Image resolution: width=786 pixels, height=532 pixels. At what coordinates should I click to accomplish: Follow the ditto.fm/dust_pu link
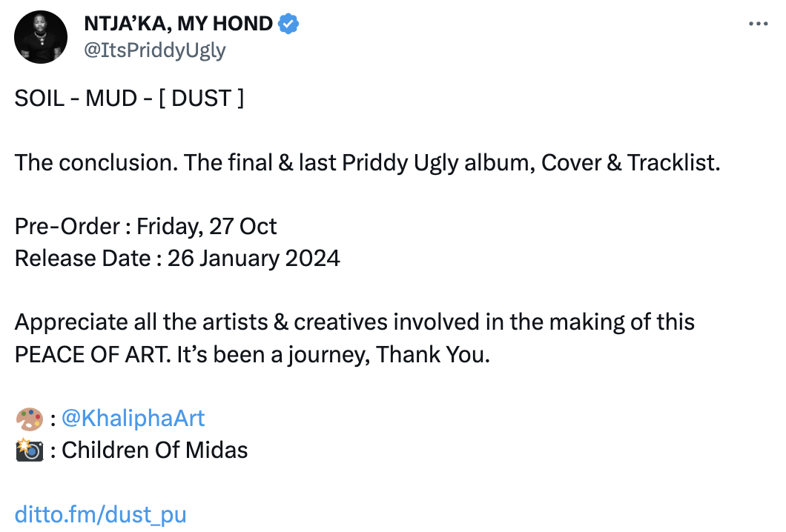tap(101, 514)
